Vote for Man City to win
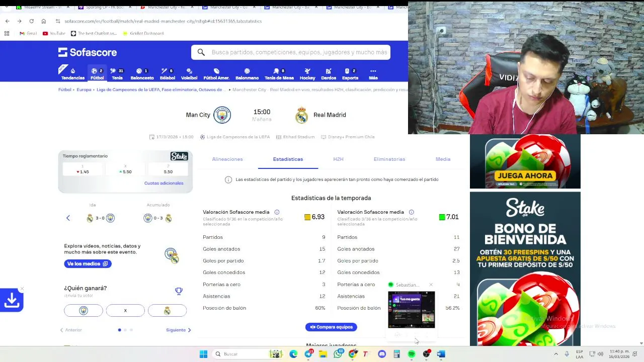The image size is (644, 362). [84, 311]
